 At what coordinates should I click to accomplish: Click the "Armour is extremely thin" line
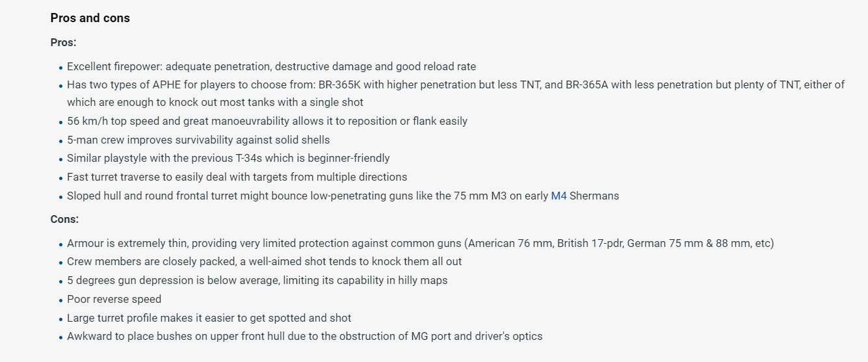point(420,243)
